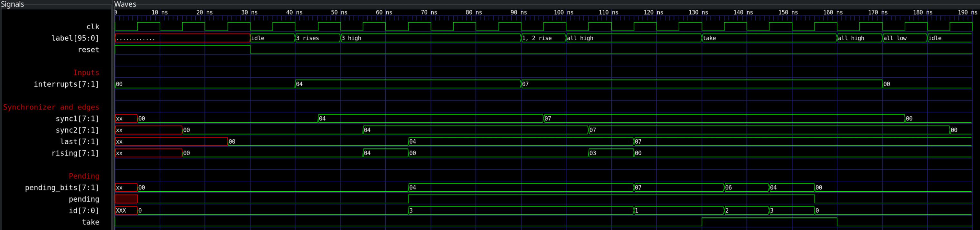Select the single-bit pending signal
The height and width of the screenshot is (230, 980).
(x=84, y=199)
